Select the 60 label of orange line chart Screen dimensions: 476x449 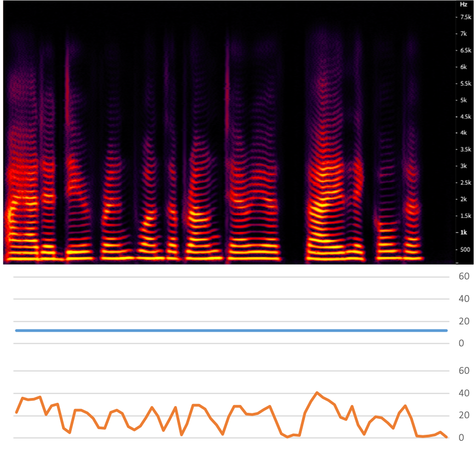463,371
